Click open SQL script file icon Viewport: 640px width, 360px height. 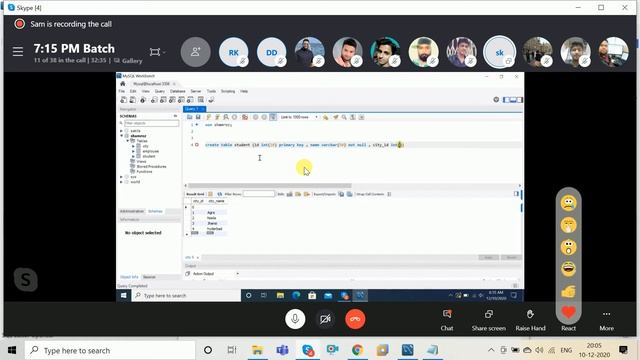click(189, 117)
